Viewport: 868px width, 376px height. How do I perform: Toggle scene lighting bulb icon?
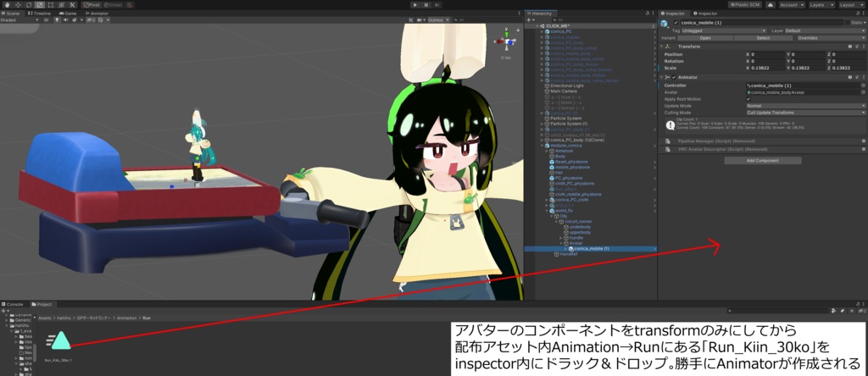point(56,20)
